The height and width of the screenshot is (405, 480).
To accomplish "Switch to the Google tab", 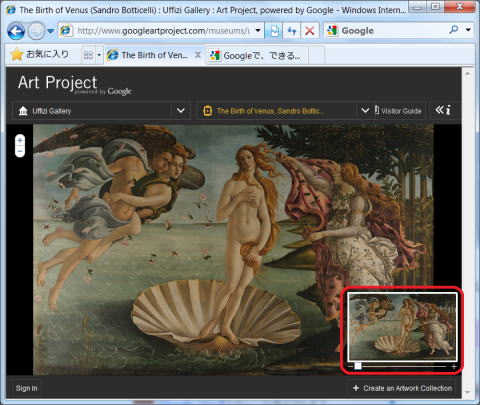I will coord(256,55).
